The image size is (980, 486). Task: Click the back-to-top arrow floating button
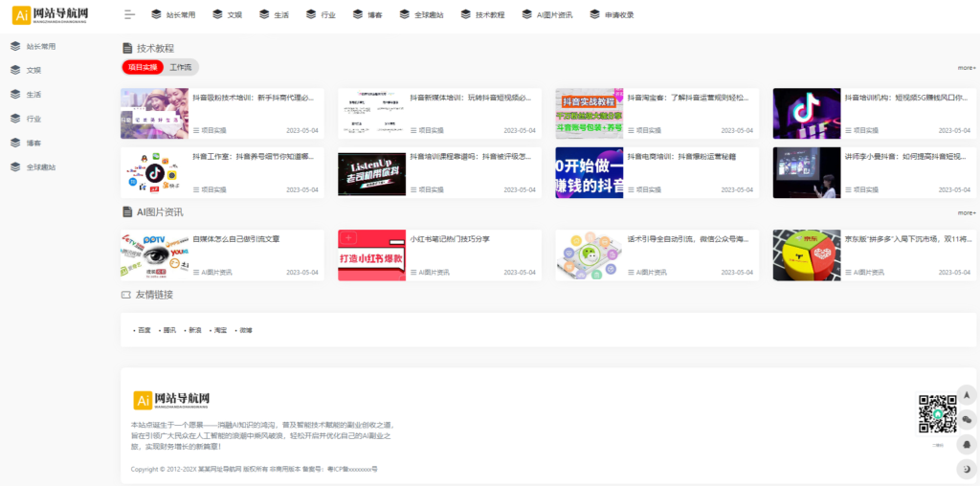967,395
